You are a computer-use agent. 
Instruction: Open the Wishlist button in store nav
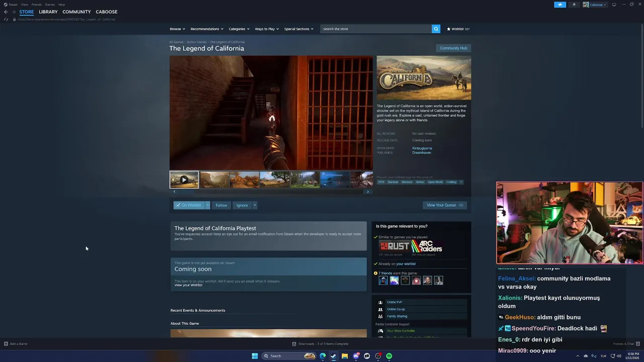point(458,29)
